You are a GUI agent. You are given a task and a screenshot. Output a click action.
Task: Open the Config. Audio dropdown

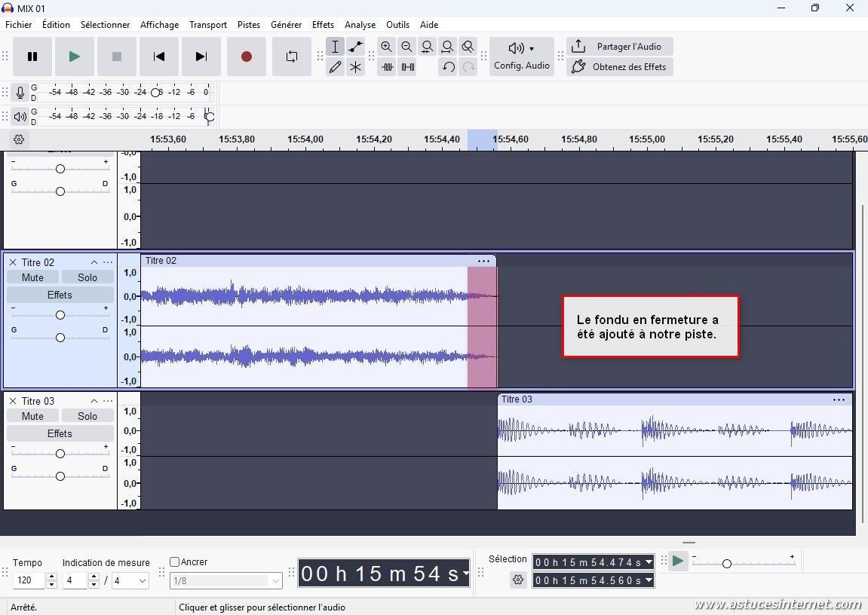click(521, 57)
